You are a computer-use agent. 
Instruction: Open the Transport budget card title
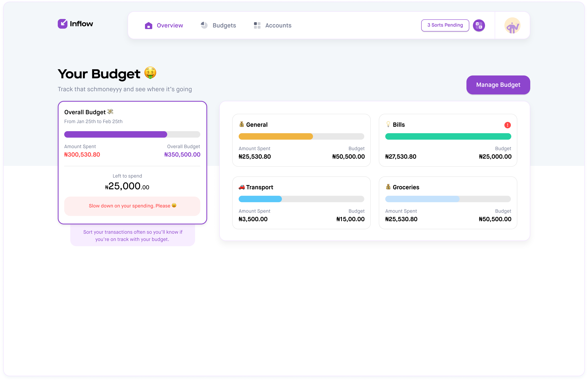(x=260, y=187)
